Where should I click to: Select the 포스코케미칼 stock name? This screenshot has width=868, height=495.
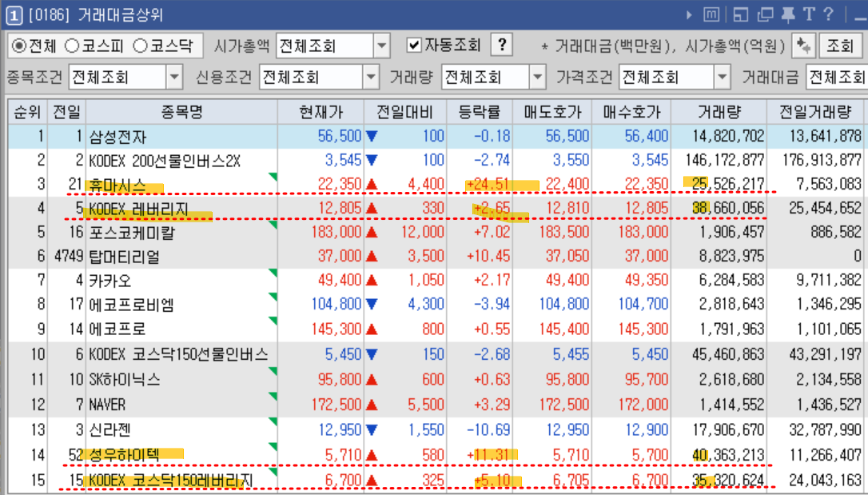(x=132, y=233)
